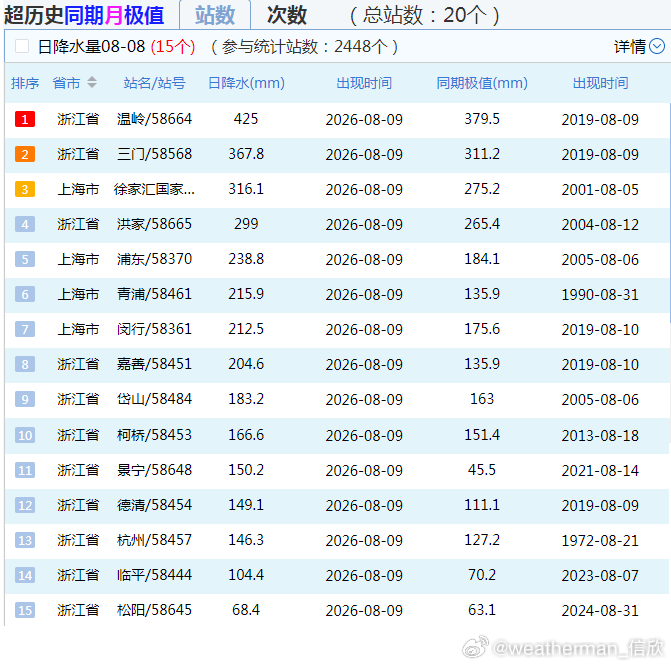Select station 浦东/58370
The image size is (671, 666).
154,259
